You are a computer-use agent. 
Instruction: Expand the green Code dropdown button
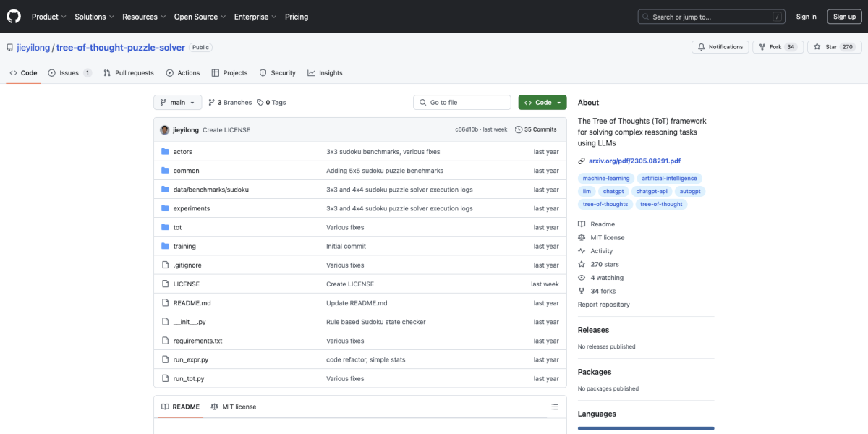click(x=542, y=103)
